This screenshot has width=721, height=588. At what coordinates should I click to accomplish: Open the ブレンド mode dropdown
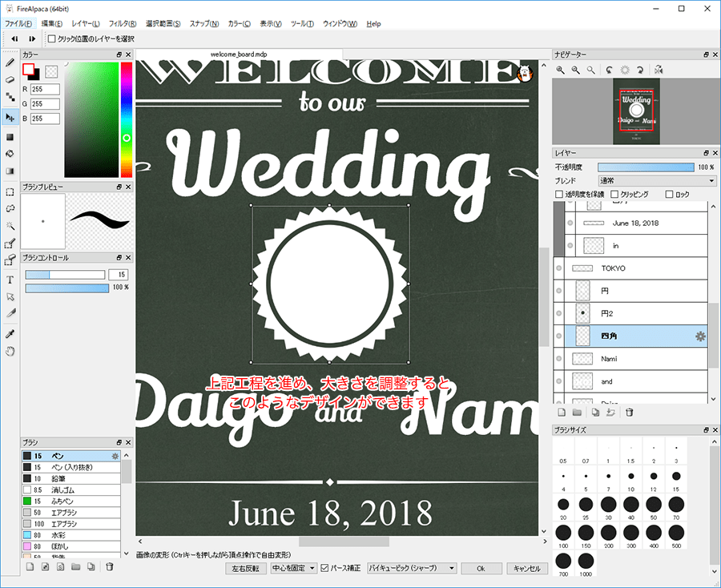coord(657,180)
